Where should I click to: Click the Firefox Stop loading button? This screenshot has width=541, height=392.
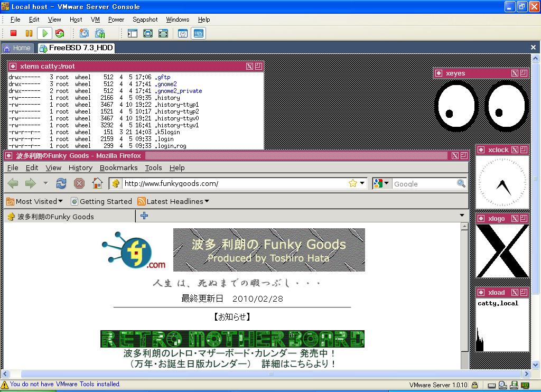tap(79, 183)
